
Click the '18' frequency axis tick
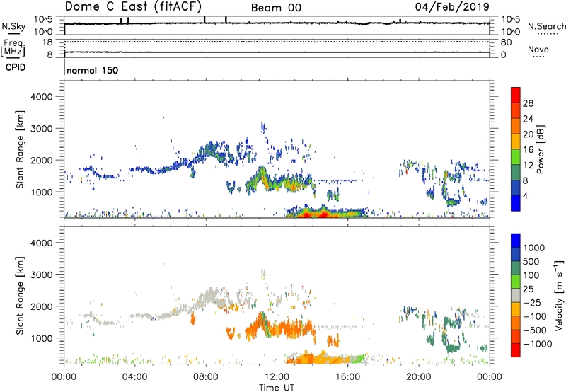tap(47, 42)
